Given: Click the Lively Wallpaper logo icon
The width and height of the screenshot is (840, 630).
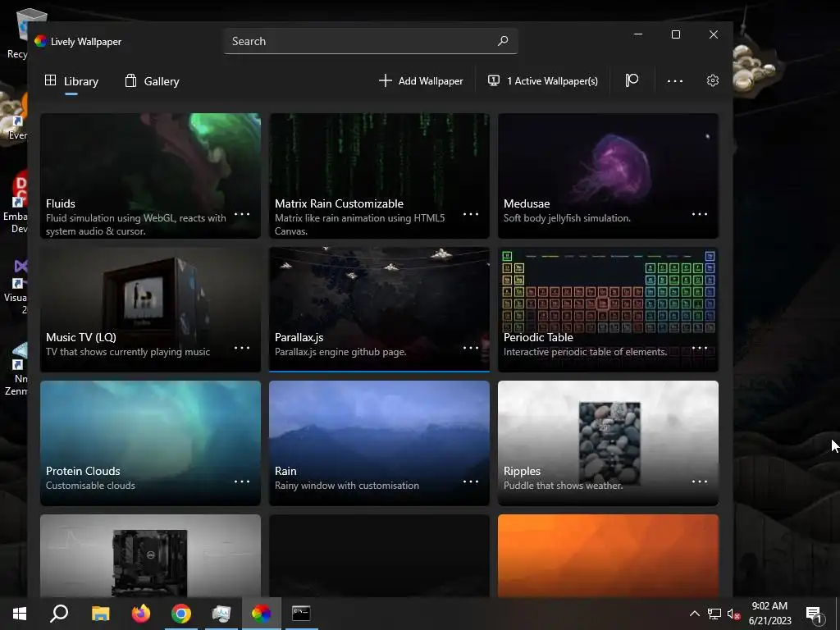Looking at the screenshot, I should coord(40,41).
